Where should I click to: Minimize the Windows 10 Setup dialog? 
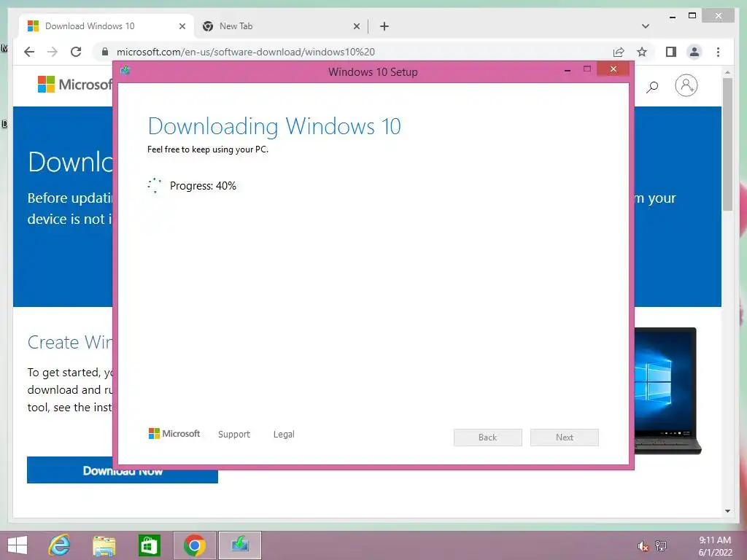tap(568, 70)
